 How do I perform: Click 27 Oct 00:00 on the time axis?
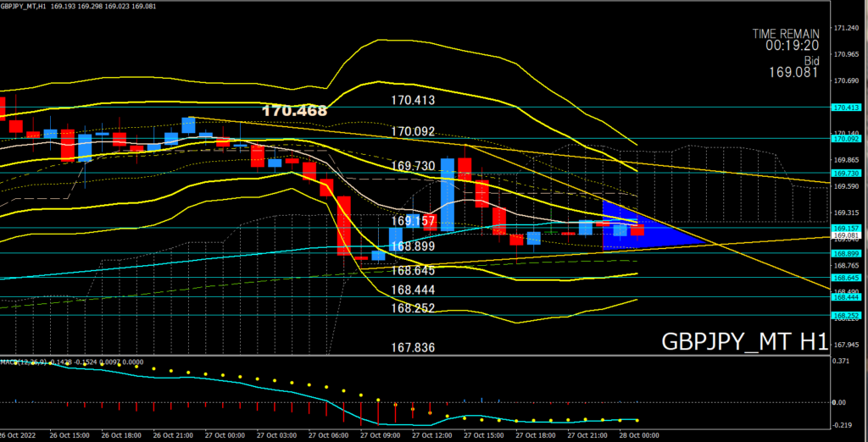coord(225,436)
